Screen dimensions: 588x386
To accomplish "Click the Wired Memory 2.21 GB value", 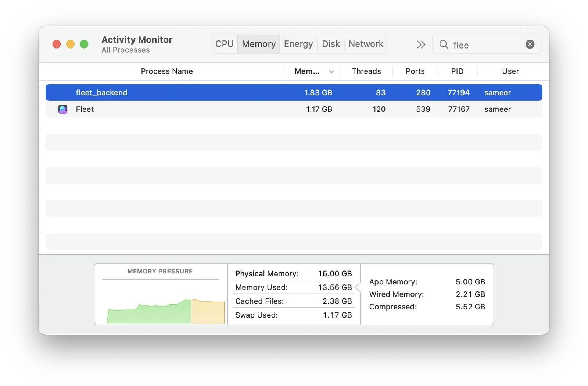I will pos(470,294).
